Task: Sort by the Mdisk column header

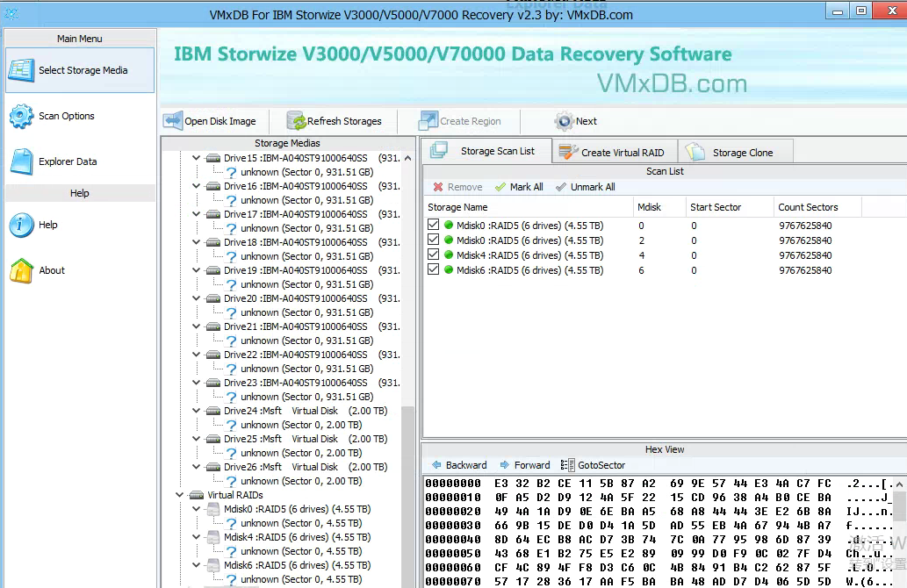Action: 659,207
